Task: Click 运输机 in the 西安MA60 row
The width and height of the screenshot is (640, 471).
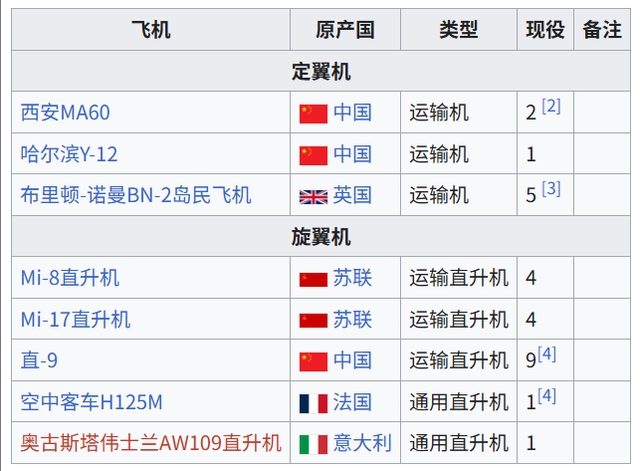Action: click(x=439, y=113)
